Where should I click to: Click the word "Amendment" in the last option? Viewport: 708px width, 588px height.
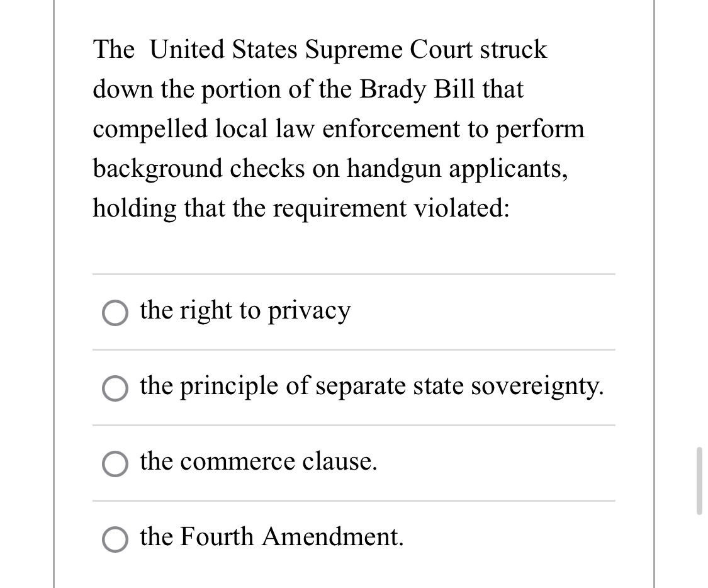(333, 537)
